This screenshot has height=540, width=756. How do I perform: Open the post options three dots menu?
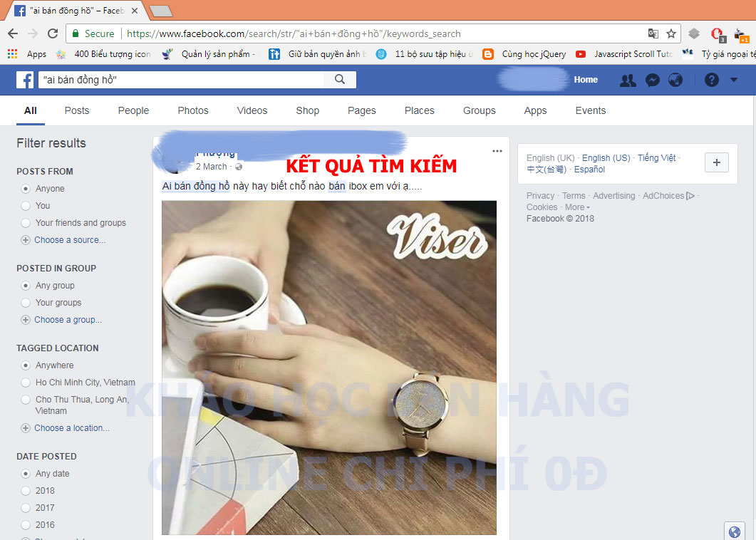click(497, 151)
